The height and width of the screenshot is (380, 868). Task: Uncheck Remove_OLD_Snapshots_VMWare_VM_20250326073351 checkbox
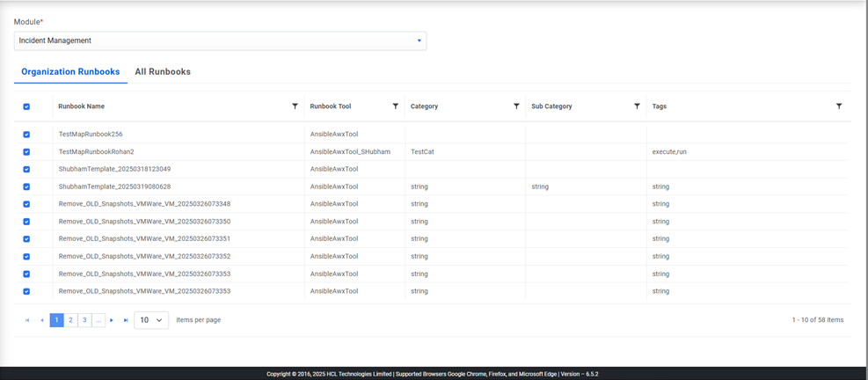pos(26,238)
